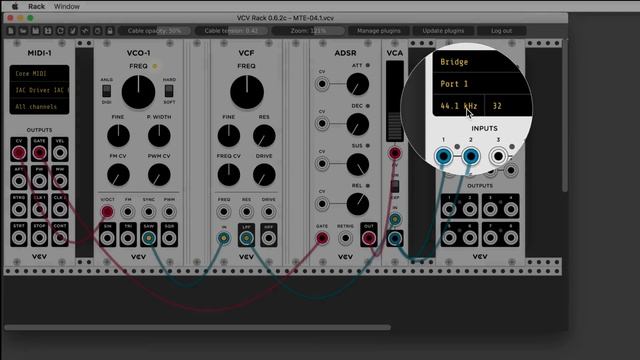Click the Engine sample rate toolbar icon
Screen dimensions: 640x360
click(x=98, y=31)
